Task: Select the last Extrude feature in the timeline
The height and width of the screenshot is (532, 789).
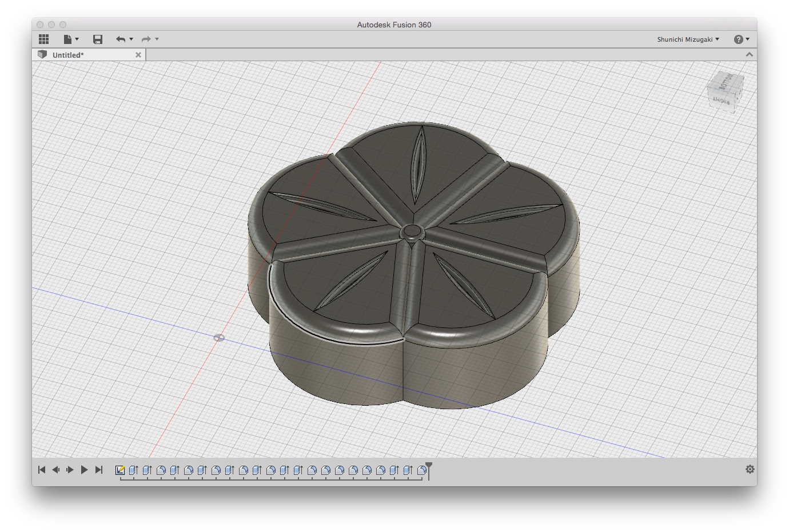Action: 408,470
